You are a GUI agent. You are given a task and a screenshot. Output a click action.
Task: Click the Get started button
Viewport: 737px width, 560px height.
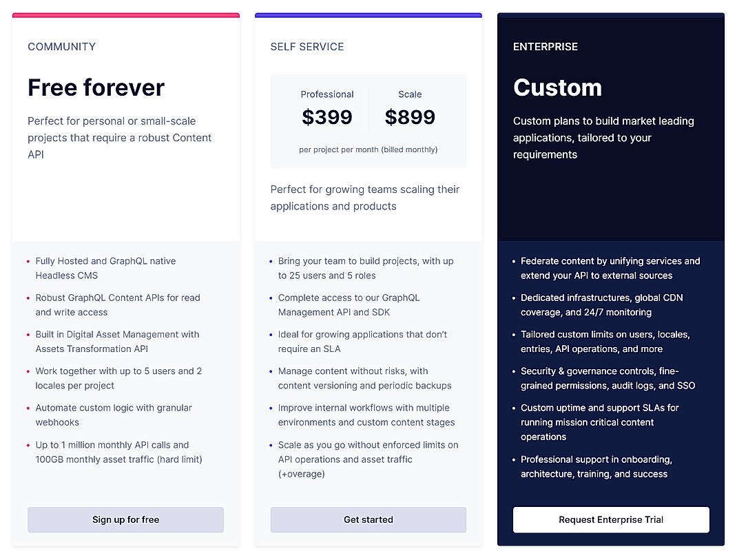pos(368,519)
